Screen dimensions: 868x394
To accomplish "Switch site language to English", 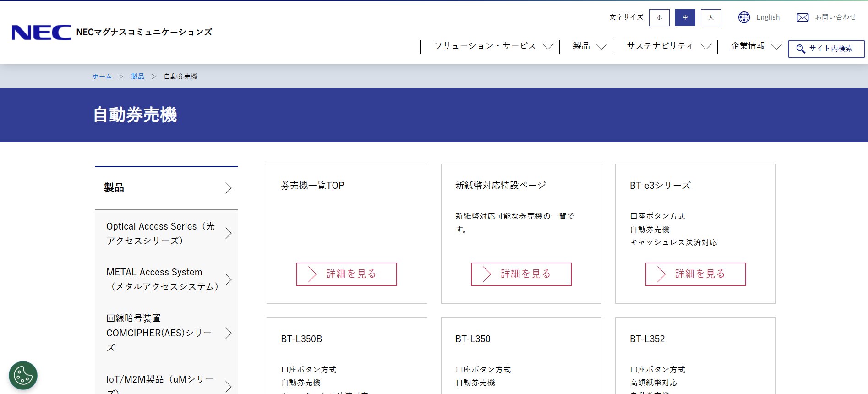I will point(768,17).
